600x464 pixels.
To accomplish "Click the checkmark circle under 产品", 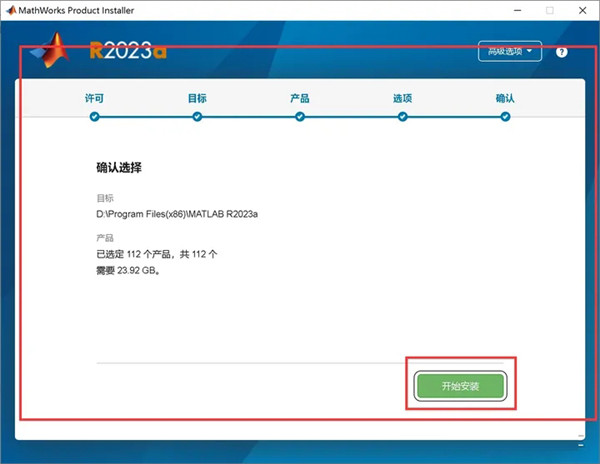I will (300, 117).
